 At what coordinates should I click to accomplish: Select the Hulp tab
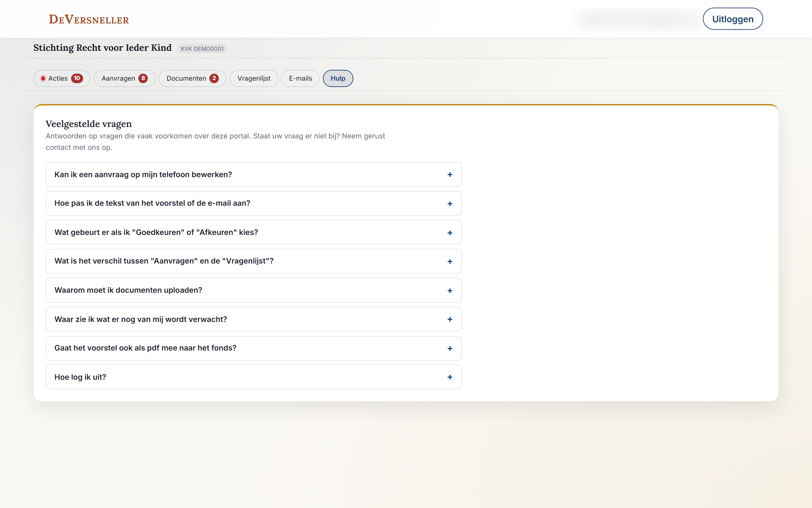pos(338,78)
